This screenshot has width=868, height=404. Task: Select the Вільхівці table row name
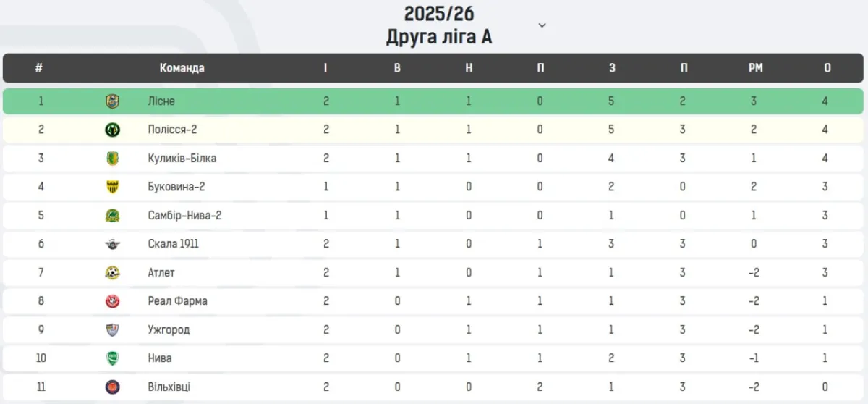coord(169,387)
